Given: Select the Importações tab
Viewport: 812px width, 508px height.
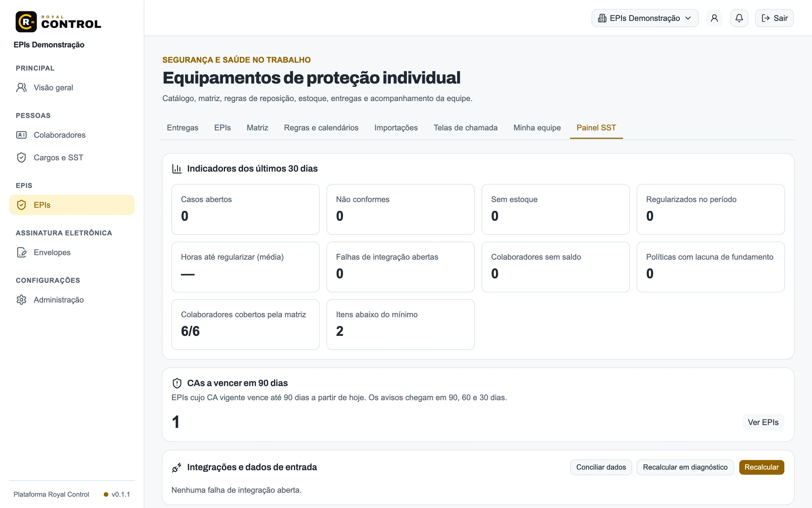Looking at the screenshot, I should [396, 128].
